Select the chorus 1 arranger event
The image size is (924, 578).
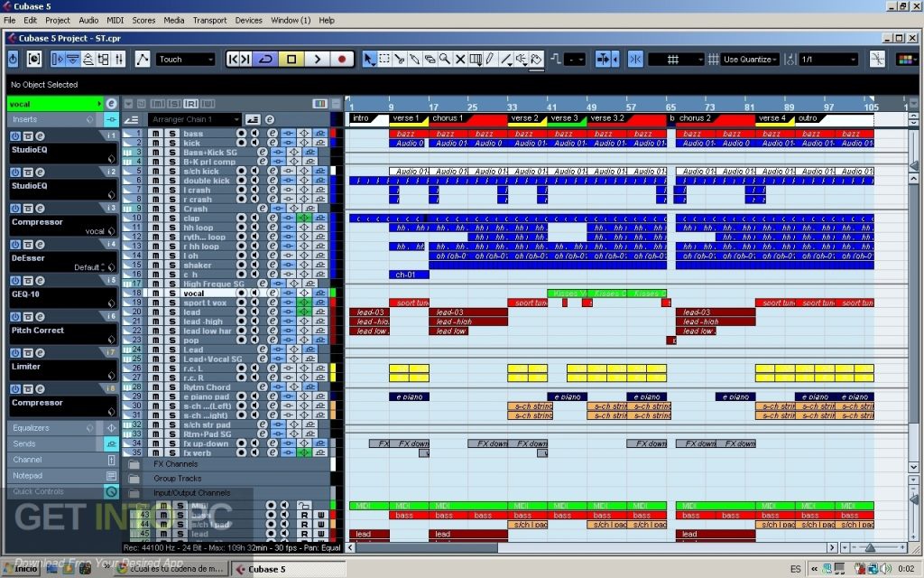(x=468, y=118)
